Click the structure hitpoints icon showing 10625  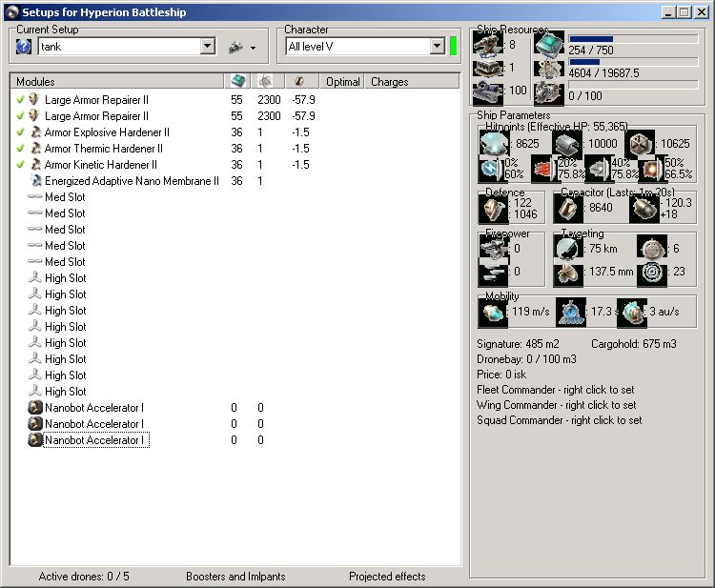tap(640, 143)
